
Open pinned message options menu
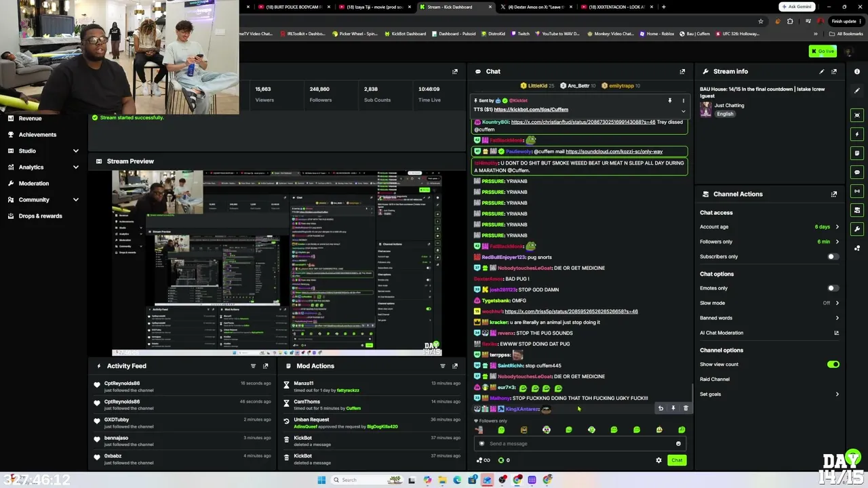[683, 100]
